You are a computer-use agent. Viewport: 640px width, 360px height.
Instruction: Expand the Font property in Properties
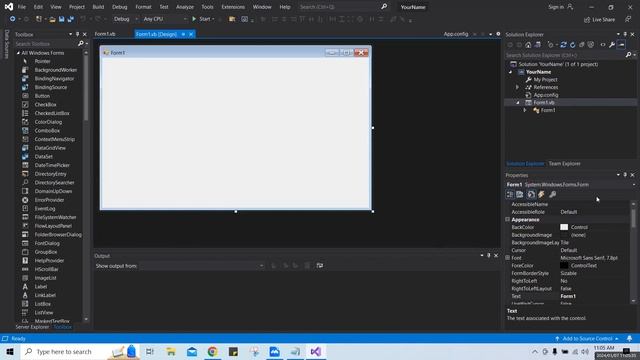508,258
